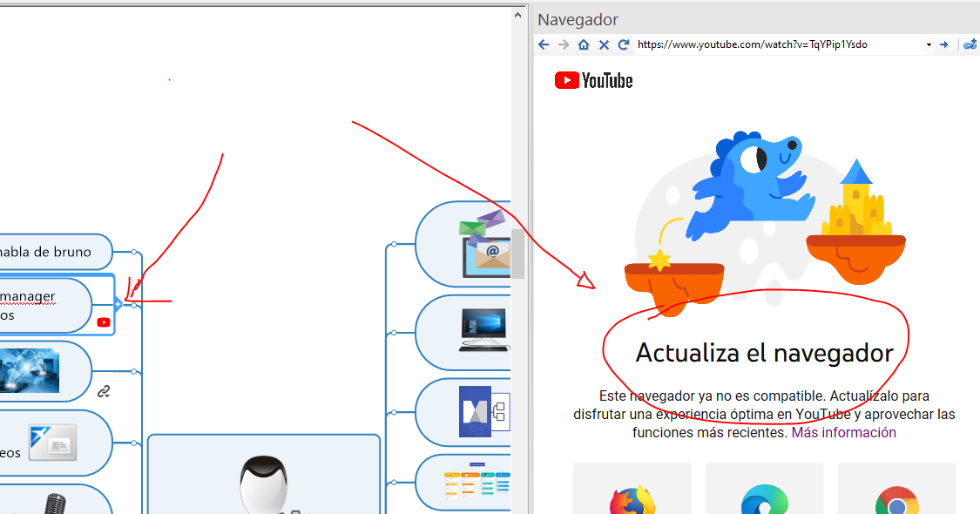Go to the browser home page
Screen dimensions: 980x514
tap(584, 44)
